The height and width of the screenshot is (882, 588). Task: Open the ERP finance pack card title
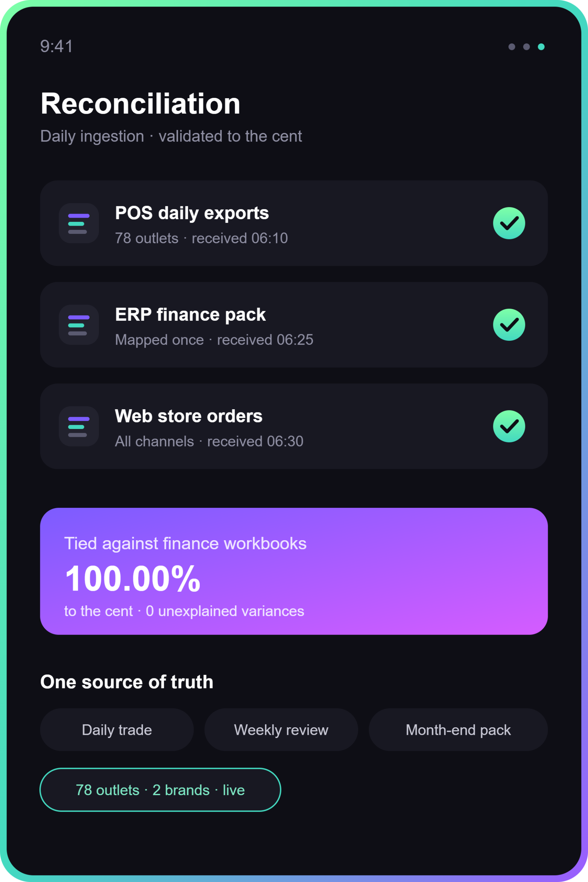click(x=190, y=314)
